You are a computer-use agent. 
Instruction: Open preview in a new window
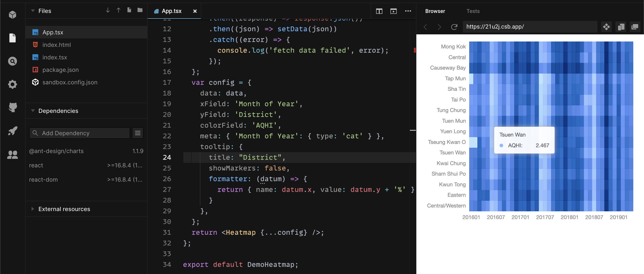(x=393, y=11)
